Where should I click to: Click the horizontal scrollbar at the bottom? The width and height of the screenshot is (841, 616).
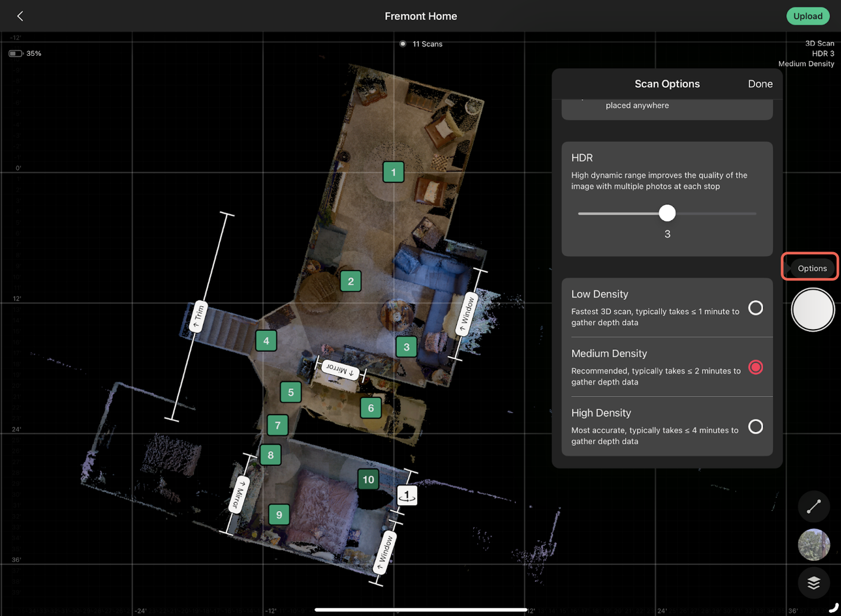pos(421,608)
